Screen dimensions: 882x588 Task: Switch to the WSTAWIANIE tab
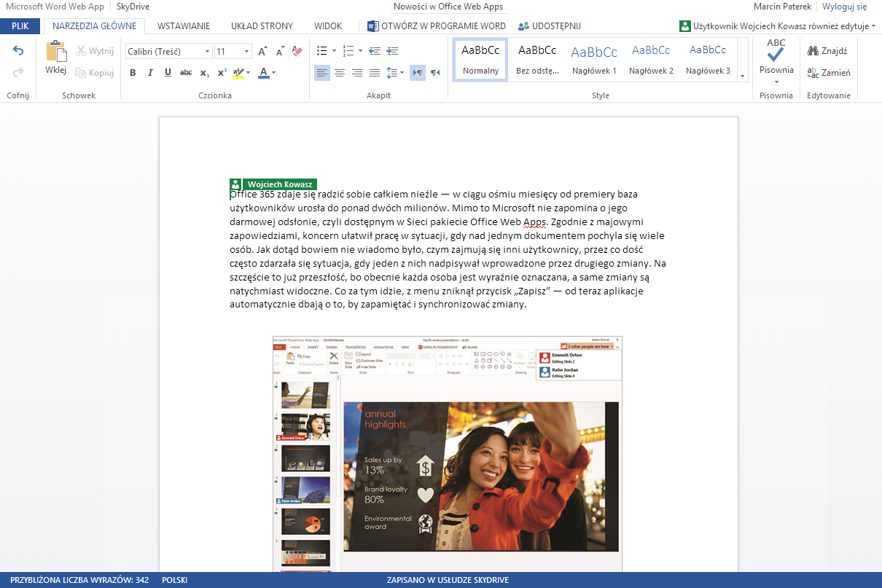point(184,26)
